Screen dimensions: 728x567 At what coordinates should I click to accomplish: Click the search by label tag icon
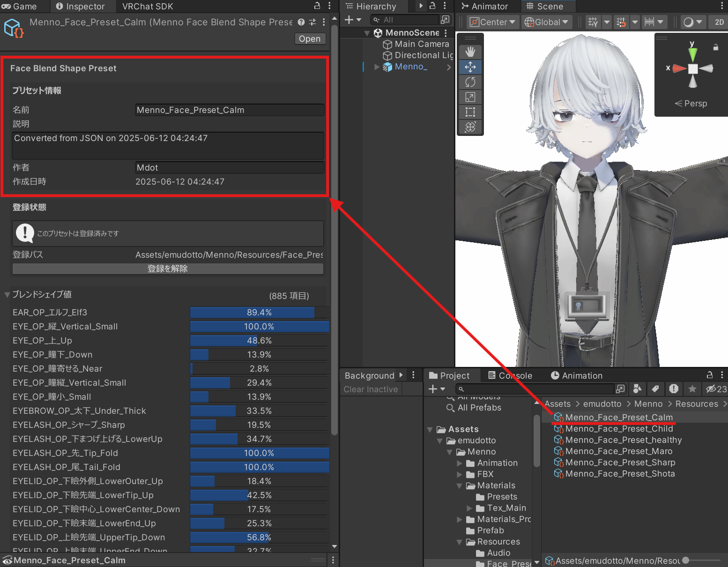click(655, 388)
